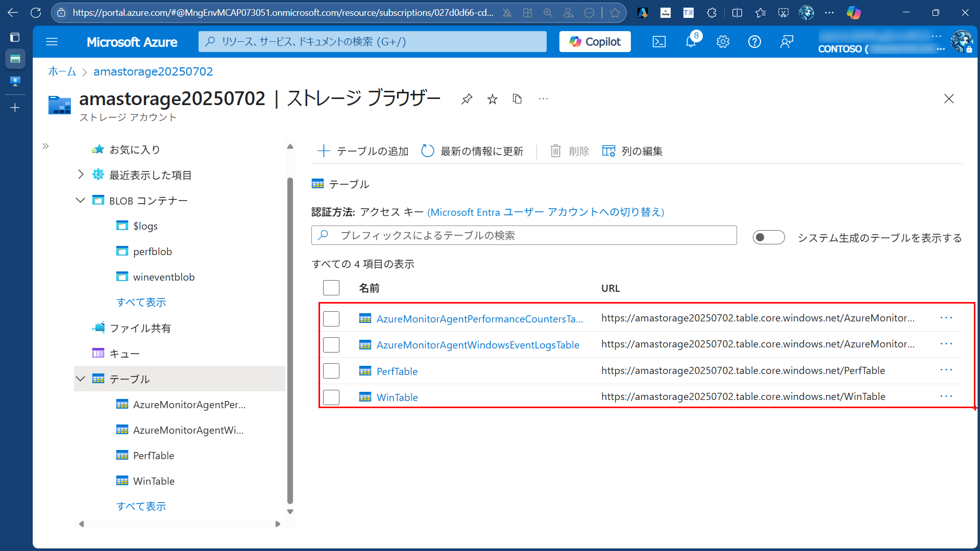Pin the storage browser blade
This screenshot has height=551, width=980.
click(x=467, y=99)
